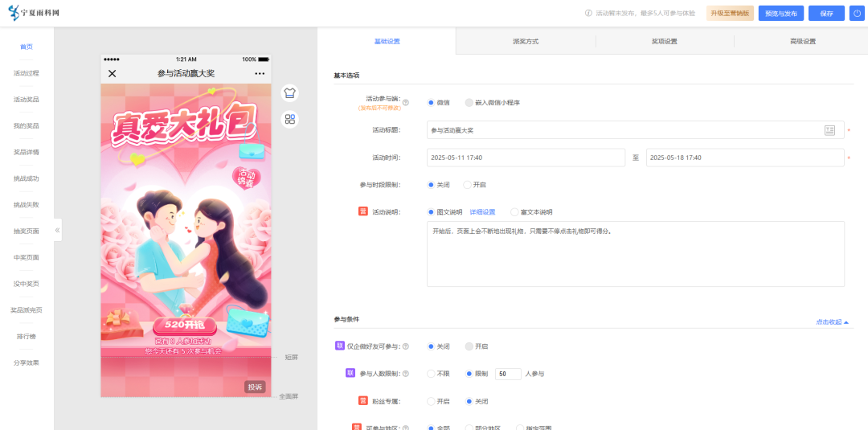The width and height of the screenshot is (868, 430).
Task: Open 奖品派完页 in the left sidebar
Action: [27, 310]
